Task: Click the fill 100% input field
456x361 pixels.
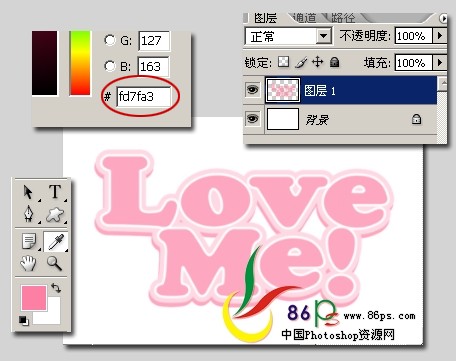Action: [414, 63]
